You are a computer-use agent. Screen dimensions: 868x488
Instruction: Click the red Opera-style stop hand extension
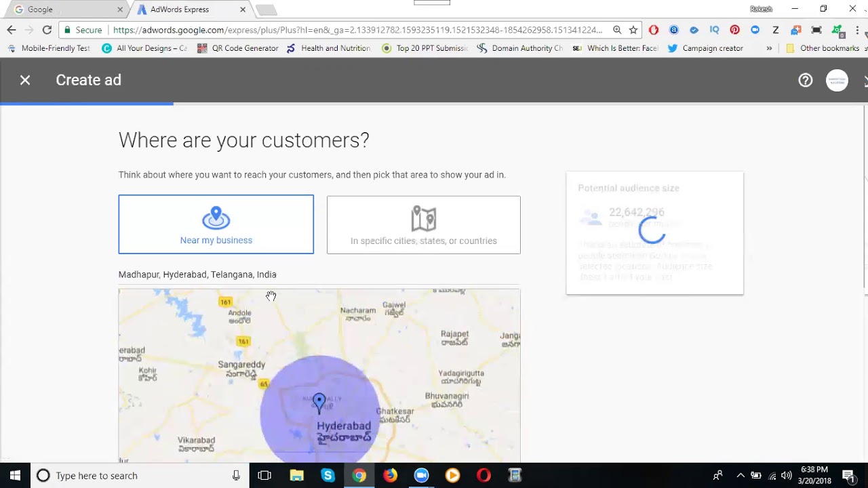pos(654,30)
